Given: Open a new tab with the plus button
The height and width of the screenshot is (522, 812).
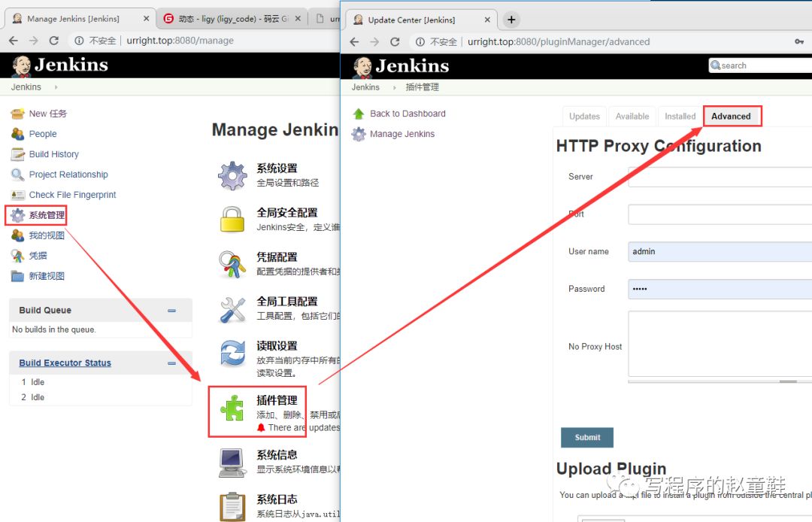Looking at the screenshot, I should point(511,20).
